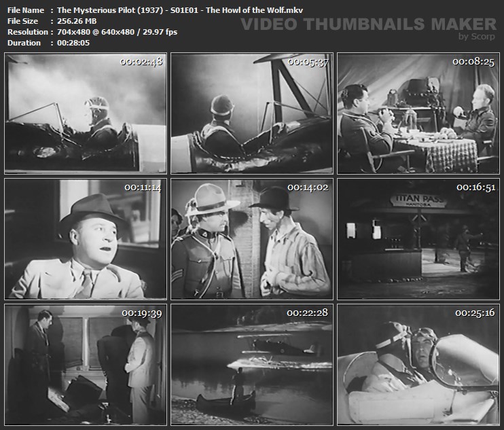504x430 pixels.
Task: Click the resolution value '704x480 @ 640x480 / 29.97 fps'
Action: point(117,32)
